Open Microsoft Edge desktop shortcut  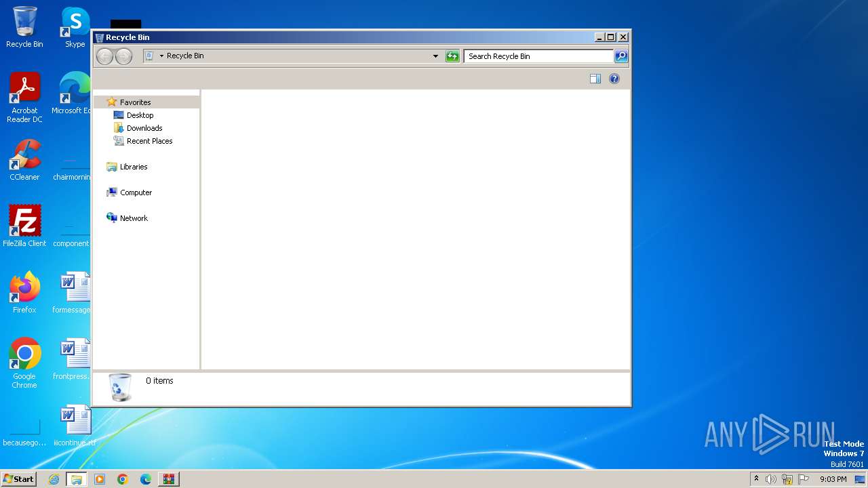pyautogui.click(x=72, y=94)
